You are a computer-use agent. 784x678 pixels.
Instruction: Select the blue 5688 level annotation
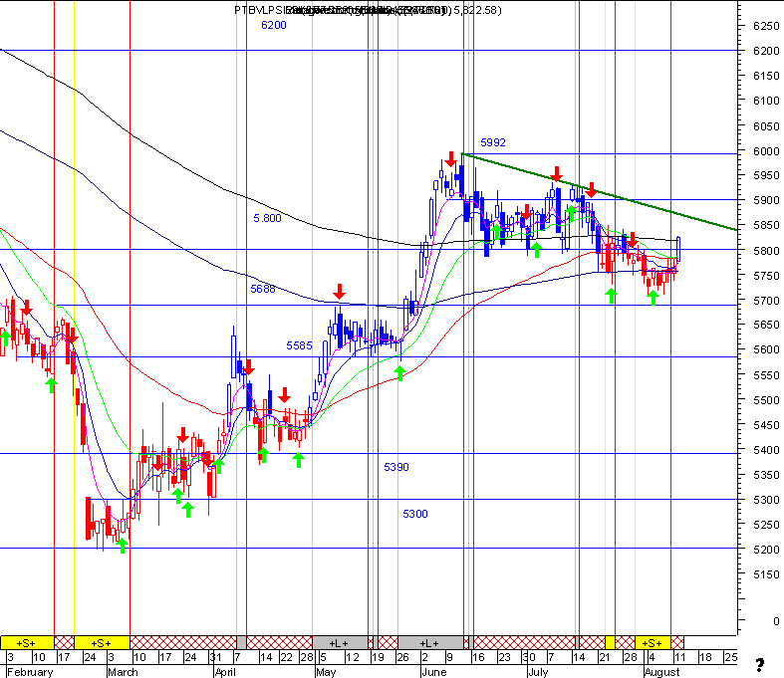pos(263,289)
